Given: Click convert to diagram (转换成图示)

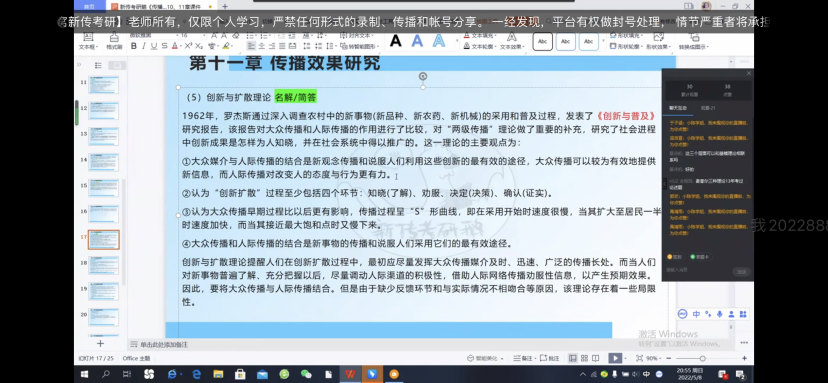Looking at the screenshot, I should (693, 41).
